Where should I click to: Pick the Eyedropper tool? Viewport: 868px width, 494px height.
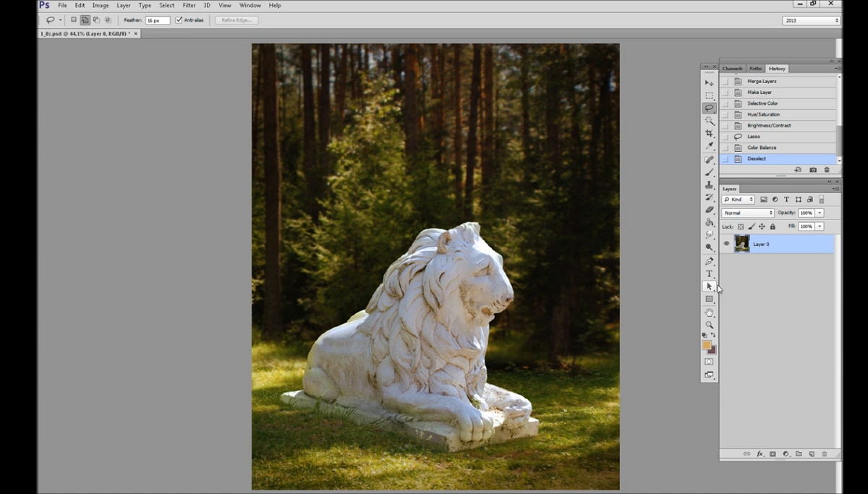(710, 146)
